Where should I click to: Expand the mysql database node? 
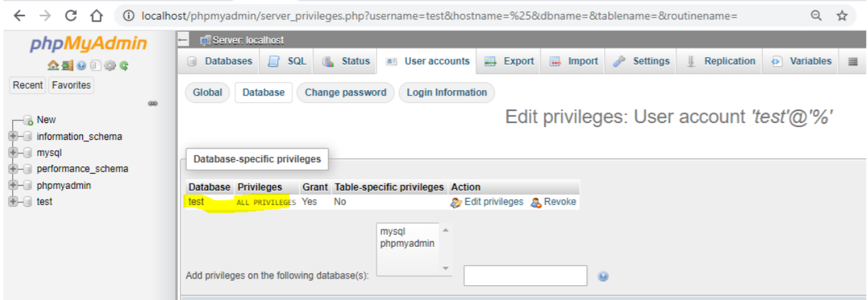pyautogui.click(x=13, y=153)
